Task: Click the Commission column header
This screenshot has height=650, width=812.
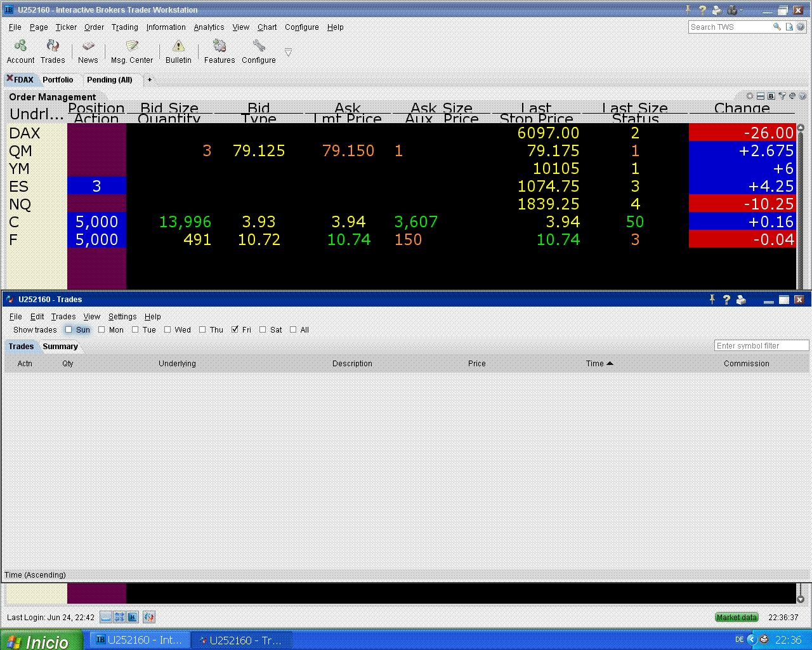Action: click(x=747, y=364)
